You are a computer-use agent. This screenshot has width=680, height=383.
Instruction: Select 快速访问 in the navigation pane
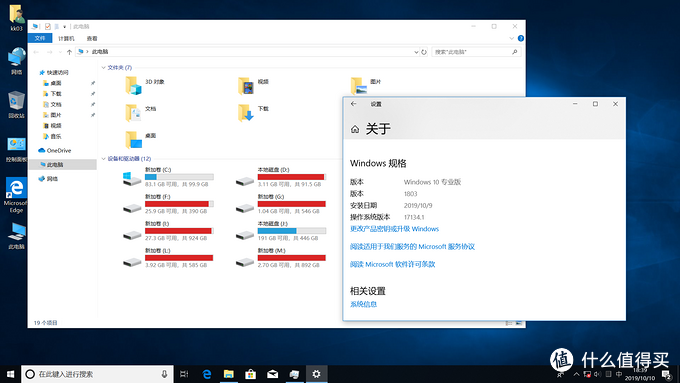click(57, 72)
